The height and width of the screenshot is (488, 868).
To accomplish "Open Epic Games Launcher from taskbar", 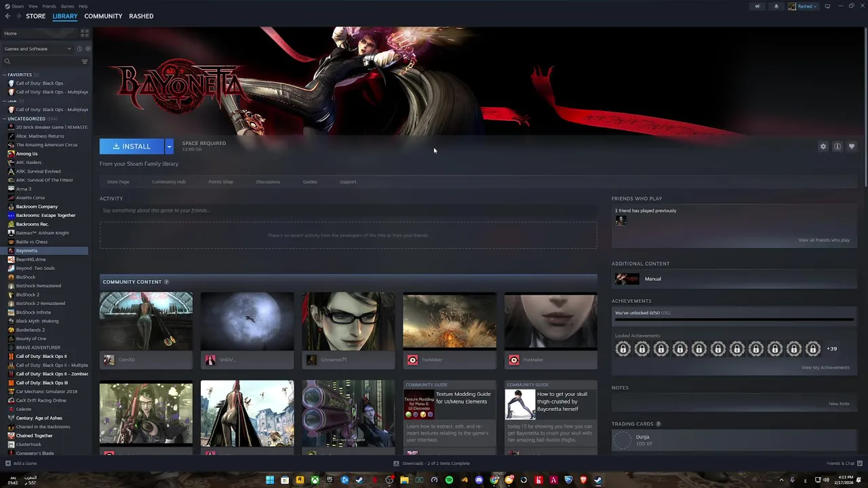I will coord(330,480).
